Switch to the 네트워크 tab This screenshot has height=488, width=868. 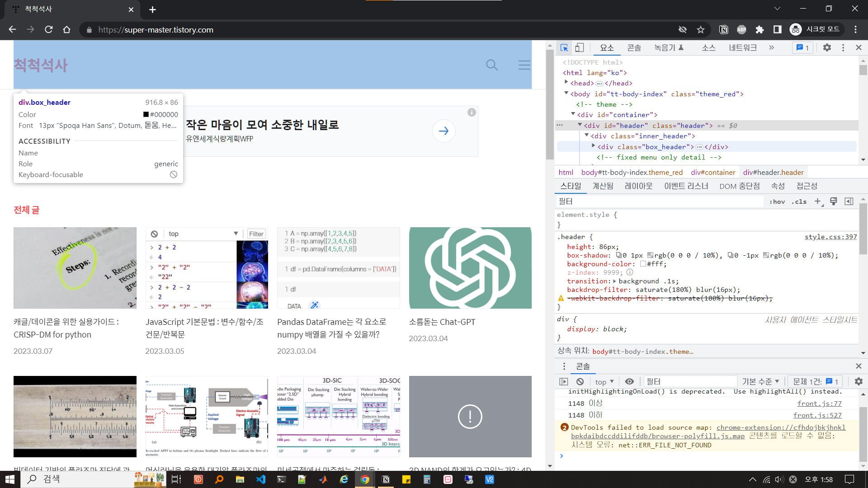point(742,47)
